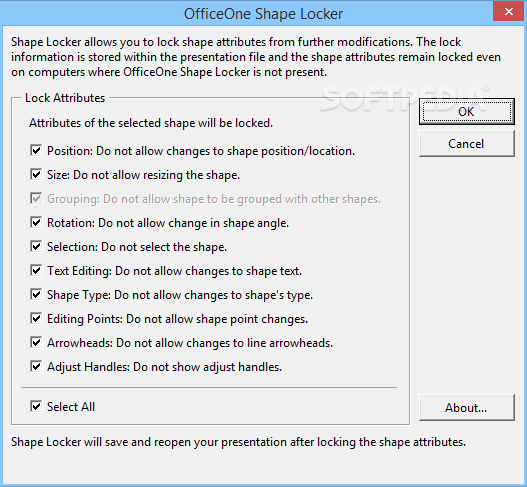Close the OfficeOne Shape Locker dialog
Screen dimensions: 527x487
(x=509, y=11)
